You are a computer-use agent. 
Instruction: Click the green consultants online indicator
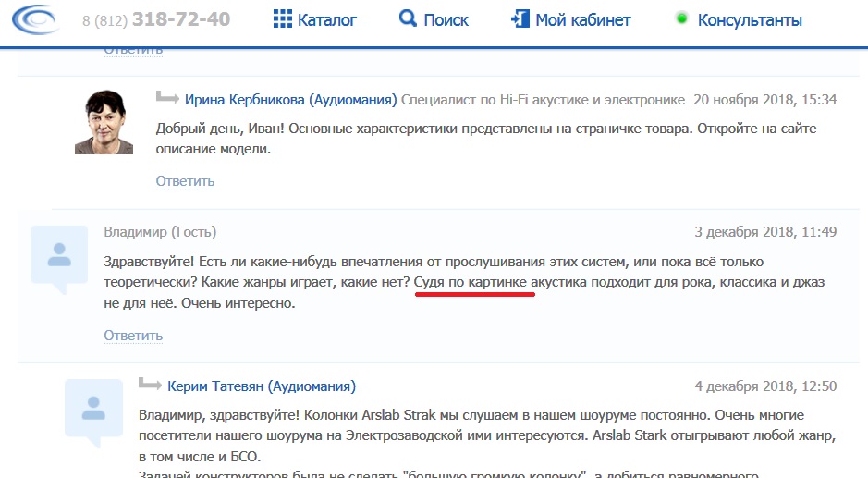(682, 18)
